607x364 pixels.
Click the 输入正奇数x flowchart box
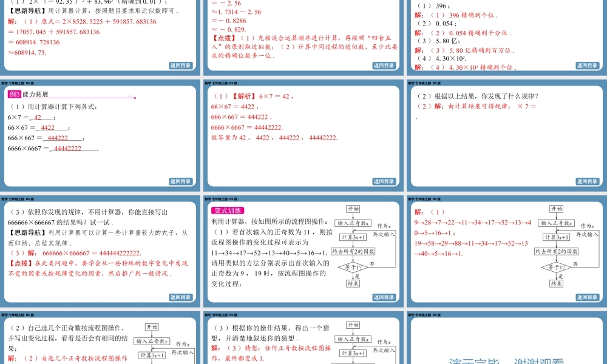pos(354,223)
